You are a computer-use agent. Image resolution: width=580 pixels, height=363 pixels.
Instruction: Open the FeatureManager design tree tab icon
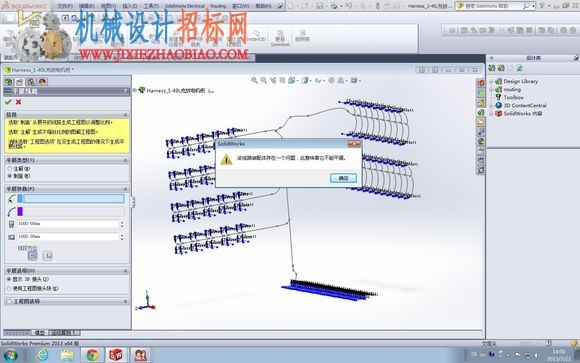pos(9,82)
